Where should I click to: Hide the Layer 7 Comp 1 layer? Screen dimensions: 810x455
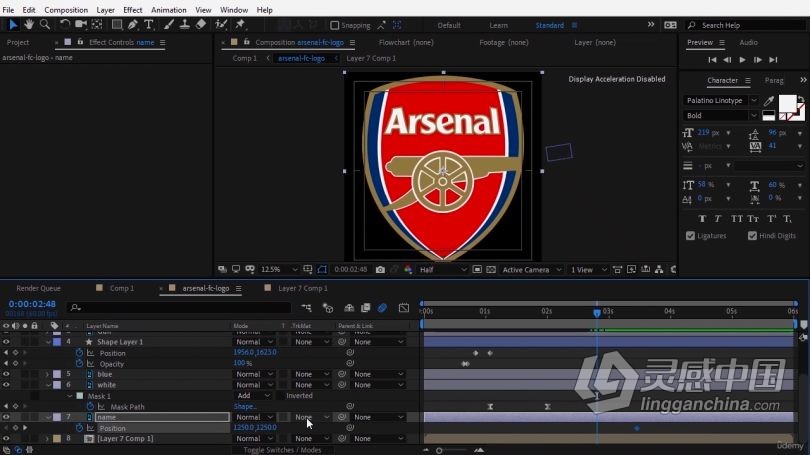(6, 438)
